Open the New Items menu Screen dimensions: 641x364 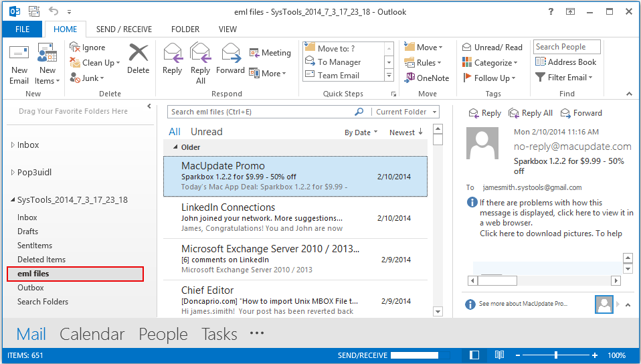tap(47, 64)
